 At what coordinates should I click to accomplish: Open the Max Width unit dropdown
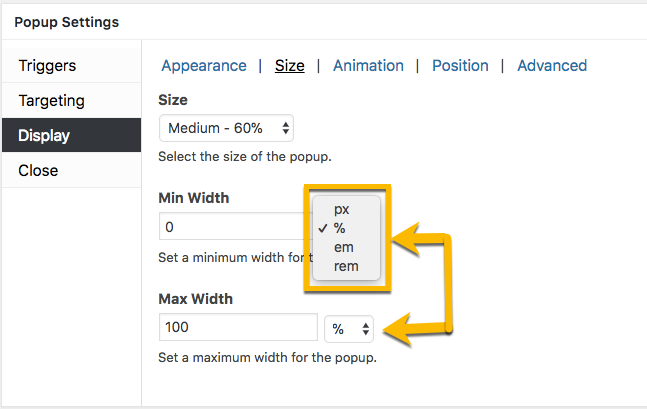coord(349,328)
